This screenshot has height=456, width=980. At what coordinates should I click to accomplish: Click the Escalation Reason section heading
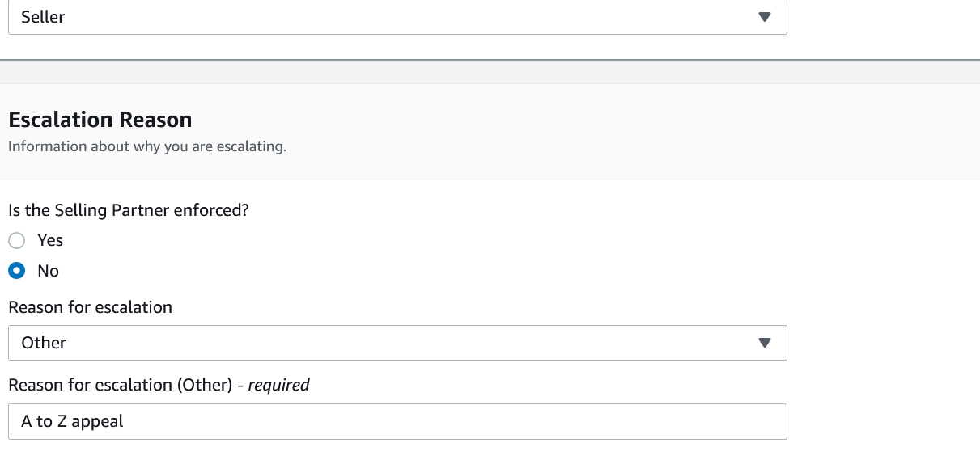(x=100, y=120)
